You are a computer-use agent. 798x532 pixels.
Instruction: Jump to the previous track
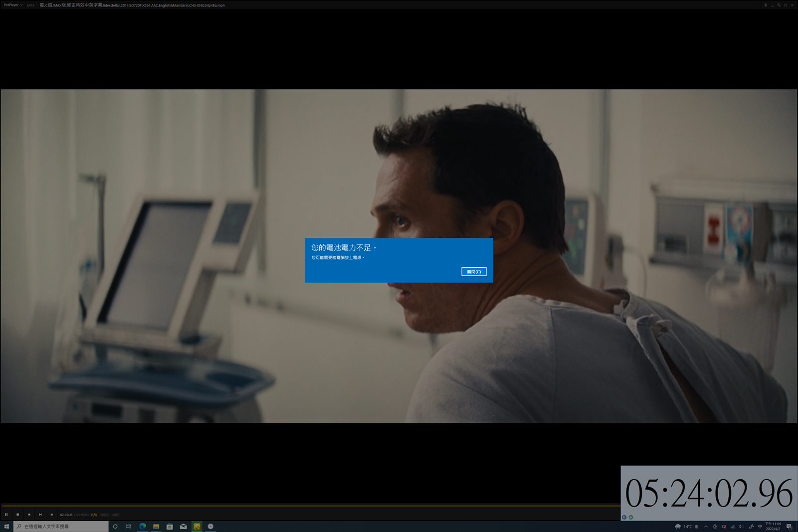click(29, 515)
